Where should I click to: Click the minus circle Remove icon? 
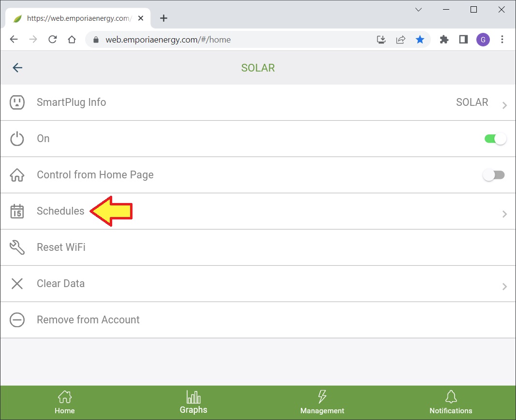[x=17, y=320]
